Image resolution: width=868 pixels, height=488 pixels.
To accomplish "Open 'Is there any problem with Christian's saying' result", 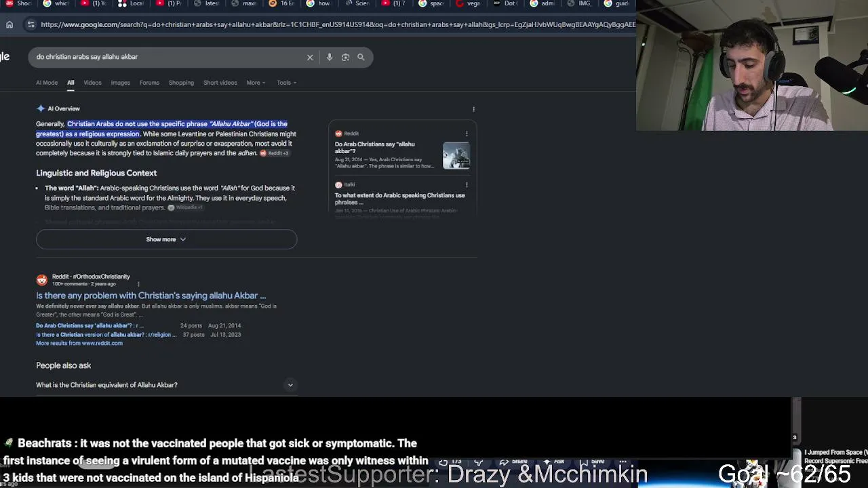I will click(x=151, y=296).
